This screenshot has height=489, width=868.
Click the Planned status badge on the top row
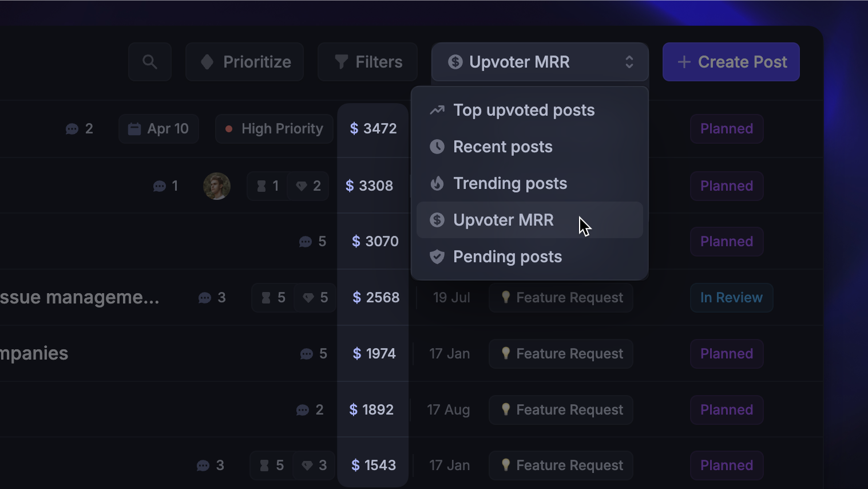point(726,128)
